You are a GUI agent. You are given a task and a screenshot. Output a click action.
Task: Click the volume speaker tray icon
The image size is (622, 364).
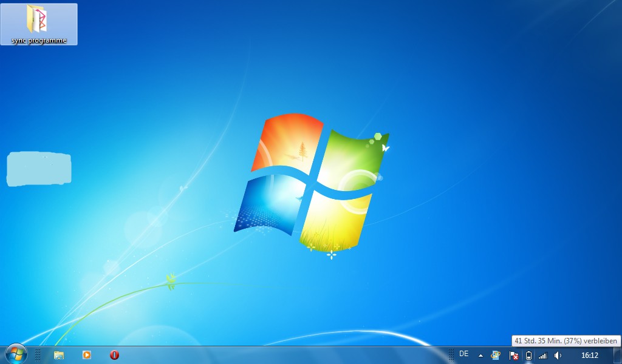click(558, 356)
